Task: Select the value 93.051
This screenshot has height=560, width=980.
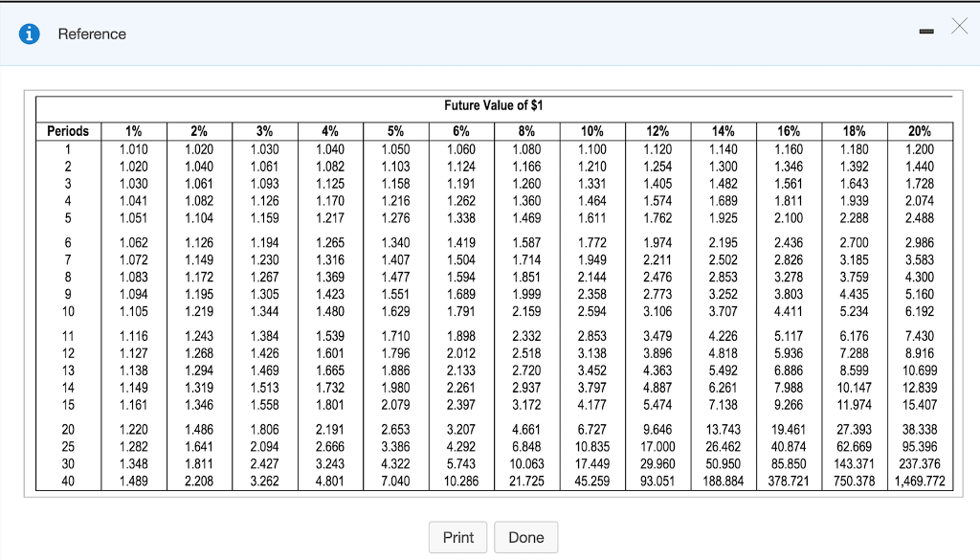Action: point(657,482)
